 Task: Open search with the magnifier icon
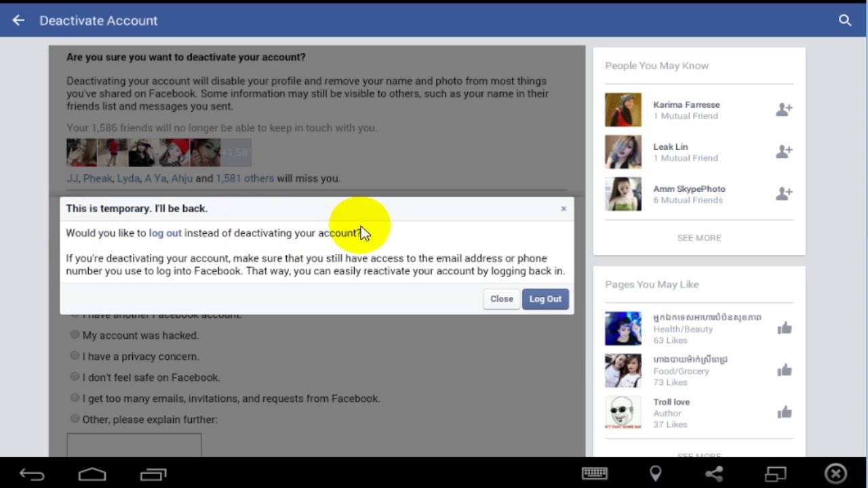845,20
